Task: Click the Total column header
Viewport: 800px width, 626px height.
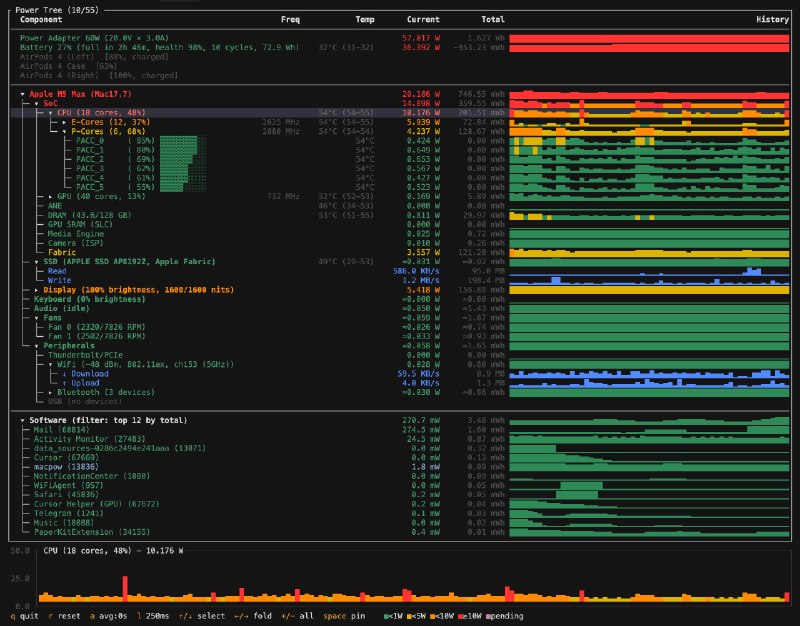Action: click(x=493, y=19)
